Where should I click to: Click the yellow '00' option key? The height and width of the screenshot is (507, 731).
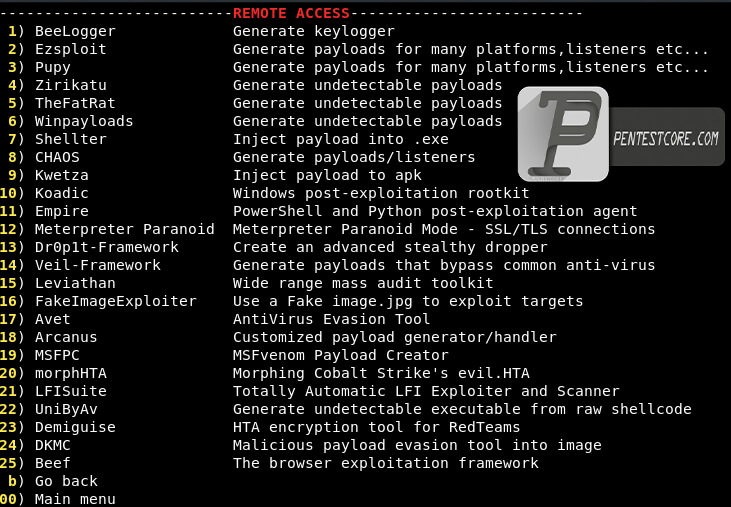8,499
